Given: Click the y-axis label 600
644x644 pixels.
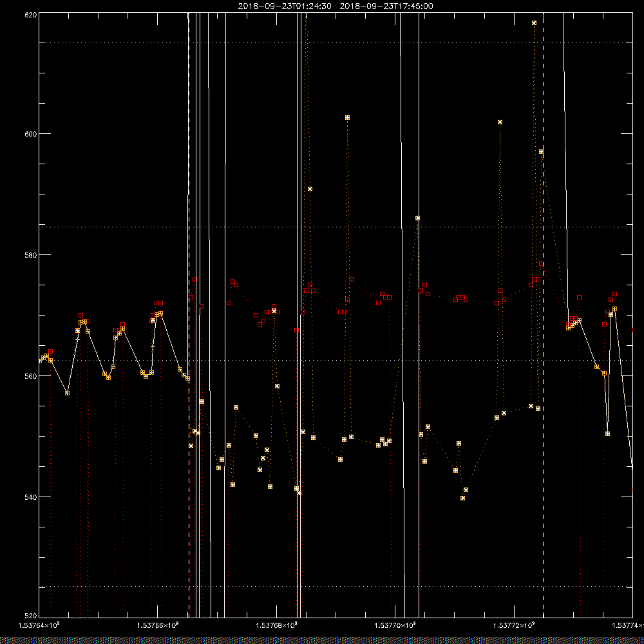Looking at the screenshot, I should 31,134.
